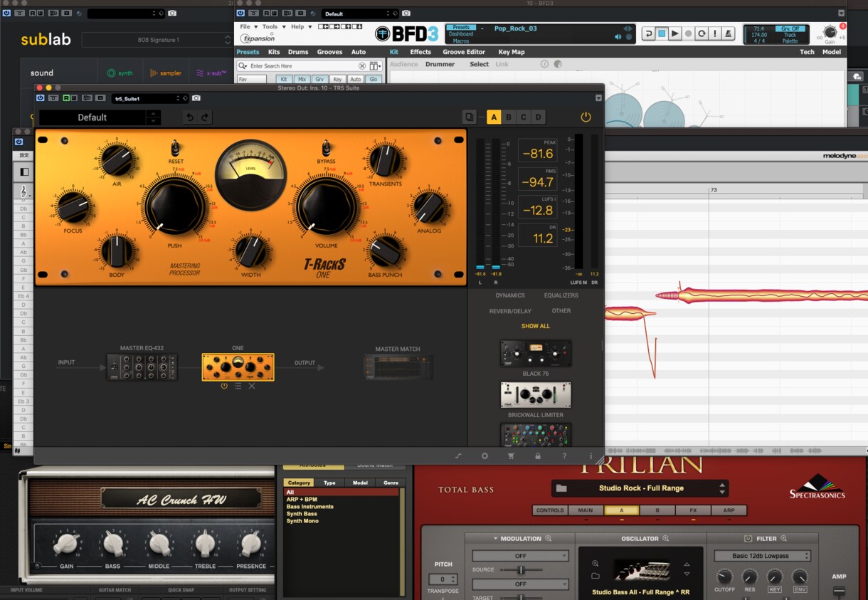The image size is (868, 600).
Task: Click the info icon in T-RackS footer
Action: 591,456
